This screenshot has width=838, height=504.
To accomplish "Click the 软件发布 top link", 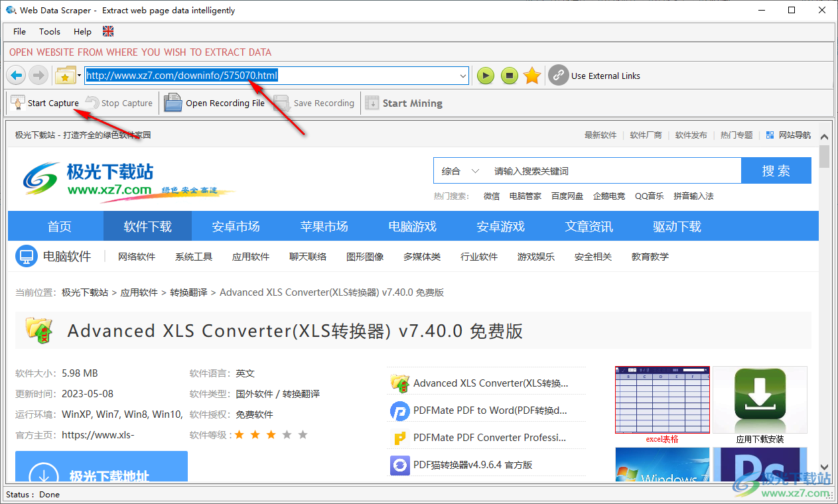I will pos(691,135).
